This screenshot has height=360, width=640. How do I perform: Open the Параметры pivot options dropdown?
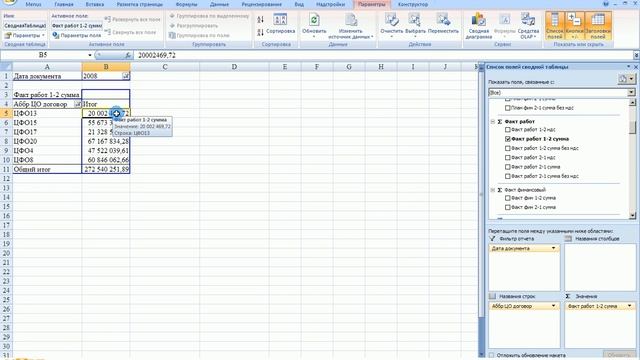(x=24, y=36)
